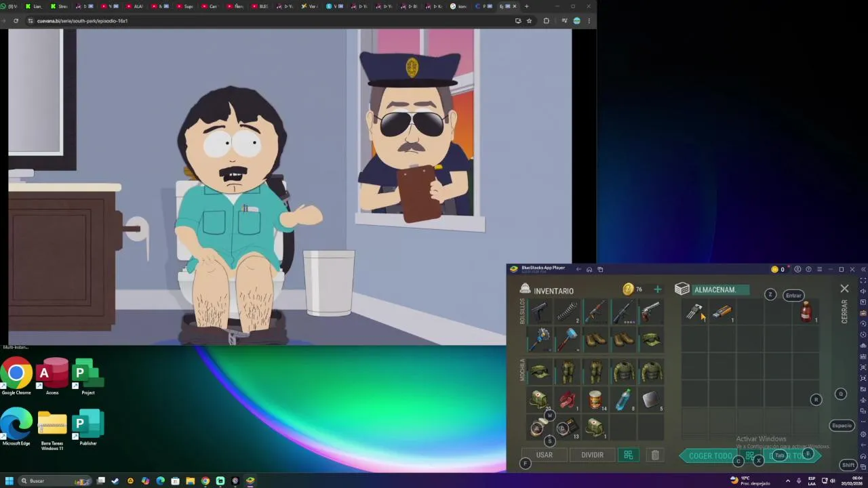Open the Windows Start menu
868x488 pixels.
point(9,481)
